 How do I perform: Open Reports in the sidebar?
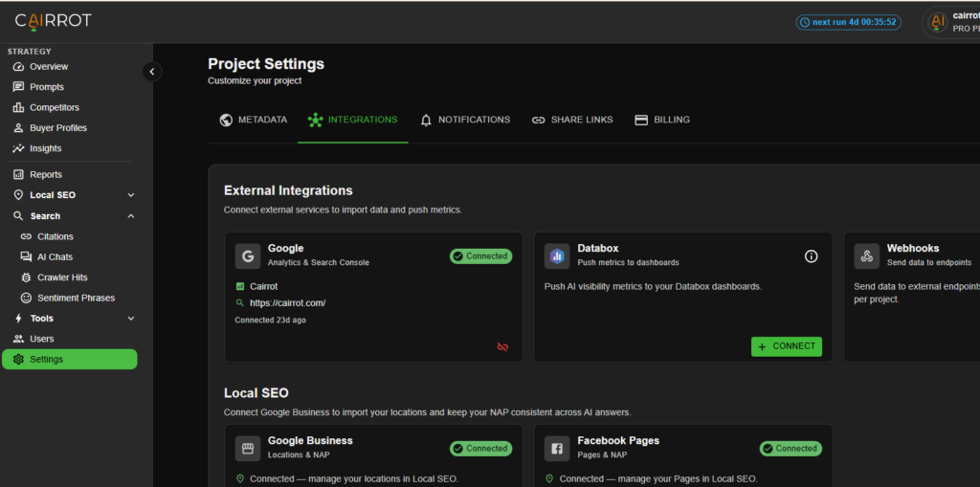tap(46, 174)
